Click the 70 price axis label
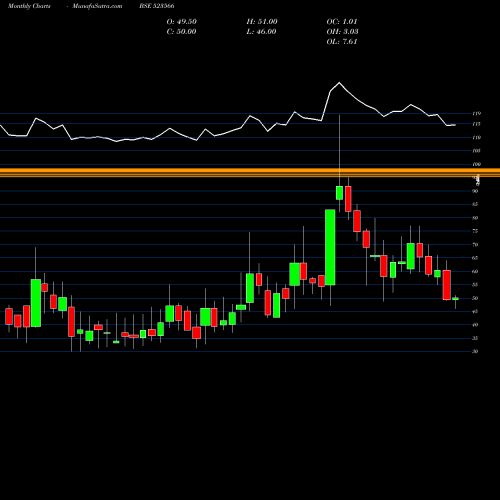 pos(475,245)
